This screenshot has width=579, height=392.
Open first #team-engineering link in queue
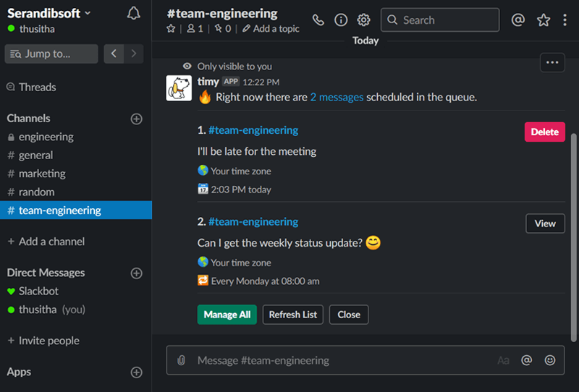pos(253,130)
